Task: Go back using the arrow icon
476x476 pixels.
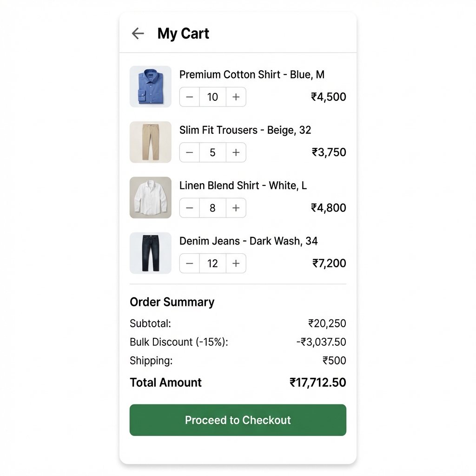Action: coord(138,33)
